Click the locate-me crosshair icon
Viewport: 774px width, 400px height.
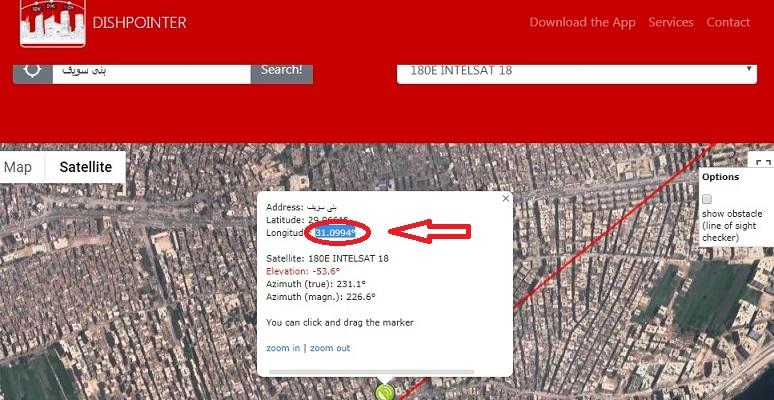click(x=33, y=70)
